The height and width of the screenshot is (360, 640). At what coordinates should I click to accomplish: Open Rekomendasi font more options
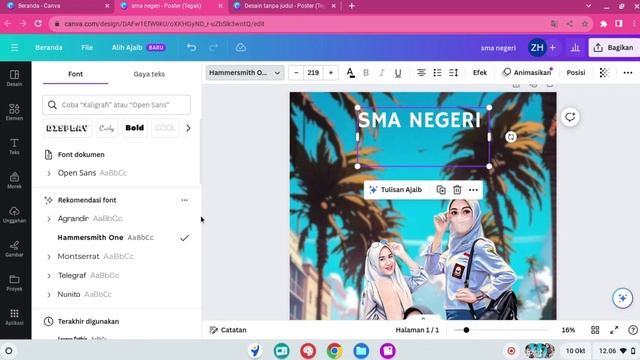point(184,200)
